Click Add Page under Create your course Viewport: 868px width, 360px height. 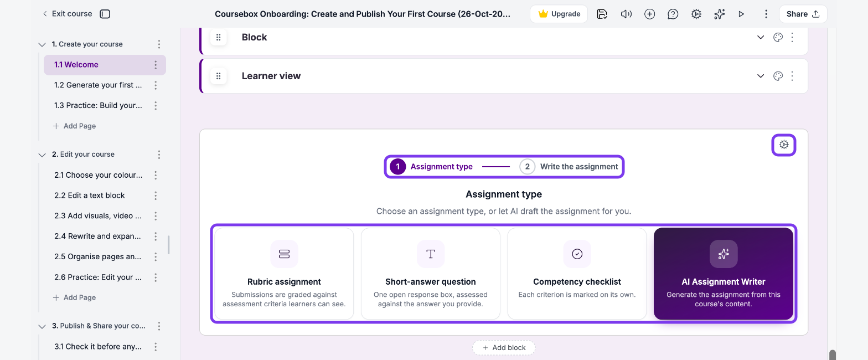coord(74,126)
